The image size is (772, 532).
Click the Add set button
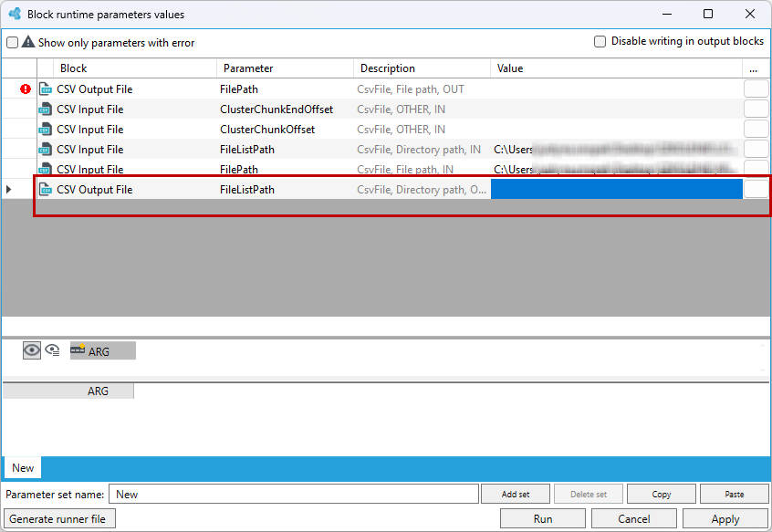(516, 494)
